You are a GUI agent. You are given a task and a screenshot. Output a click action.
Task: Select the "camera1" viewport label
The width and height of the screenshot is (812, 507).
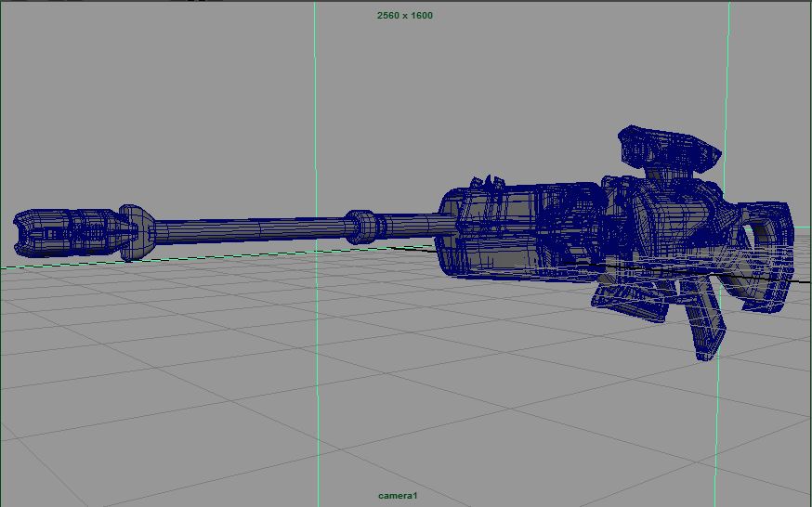coord(398,496)
